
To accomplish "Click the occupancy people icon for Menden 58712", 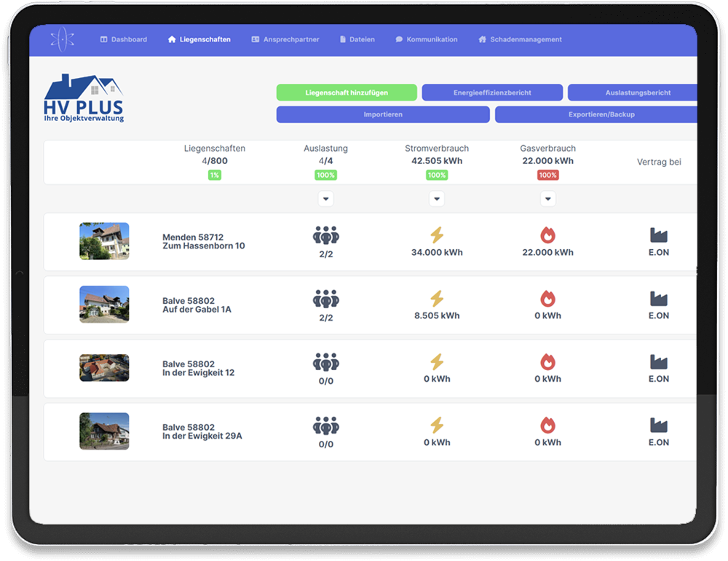I will coord(326,235).
